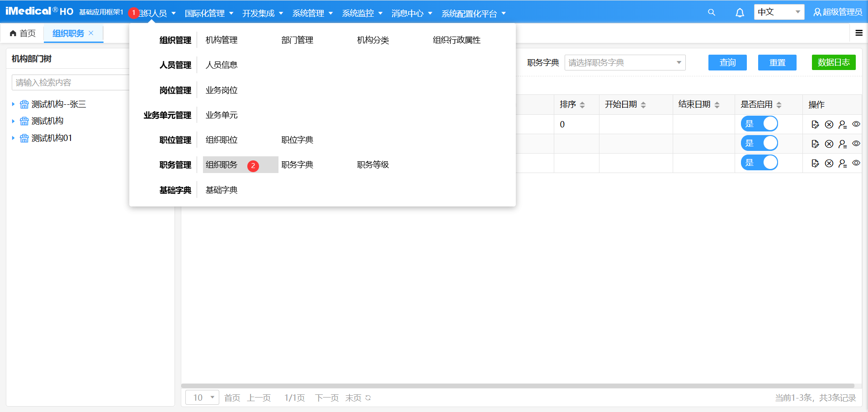Viewport: 868px width, 412px height.
Task: Open the 中文 language dropdown
Action: (779, 12)
